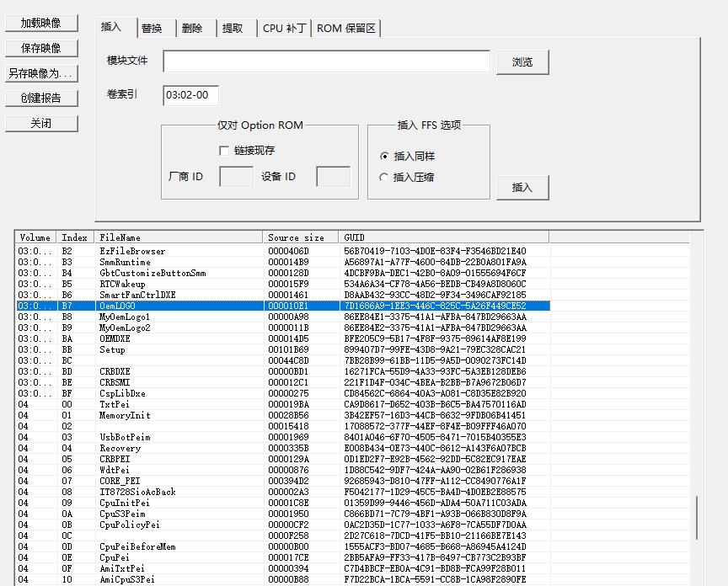Viewport: 728px width, 586px height.
Task: Click the 关闭 button
Action: (41, 124)
